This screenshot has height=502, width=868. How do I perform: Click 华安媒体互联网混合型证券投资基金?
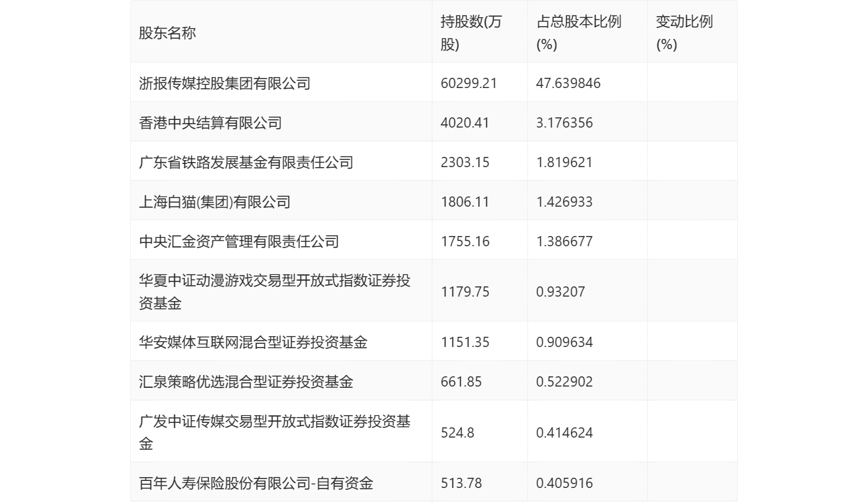pos(253,342)
